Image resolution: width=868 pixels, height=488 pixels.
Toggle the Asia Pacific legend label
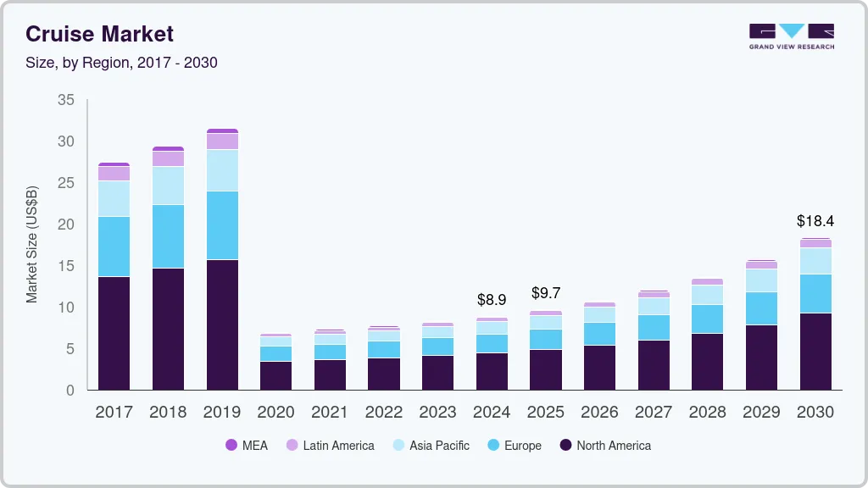tap(439, 445)
